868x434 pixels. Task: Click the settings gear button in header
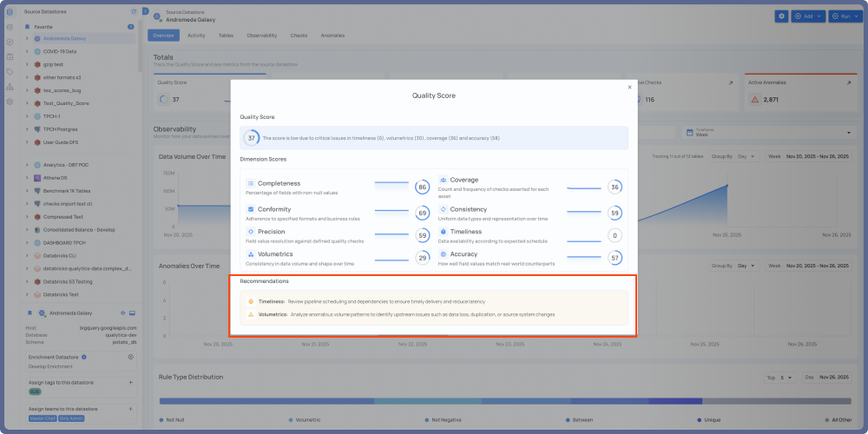tap(781, 16)
